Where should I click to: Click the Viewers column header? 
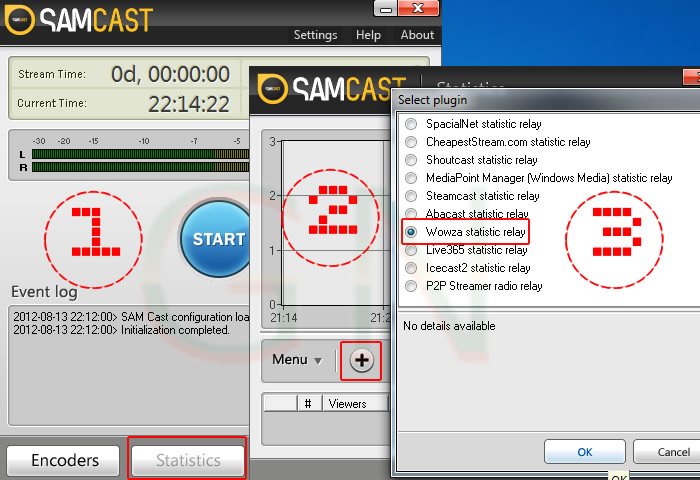[x=347, y=404]
